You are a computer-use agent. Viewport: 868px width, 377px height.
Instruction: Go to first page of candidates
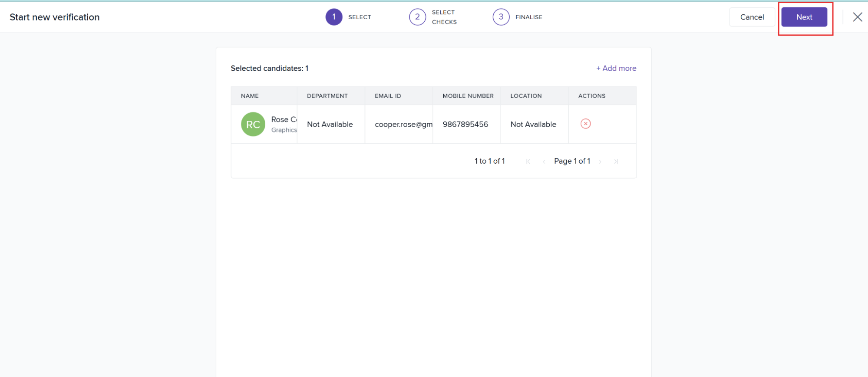[528, 162]
